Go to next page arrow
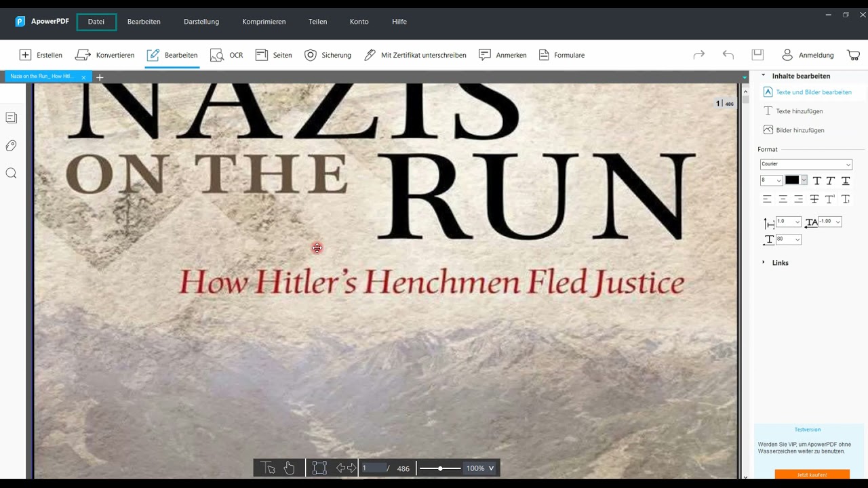Image resolution: width=868 pixels, height=488 pixels. click(x=352, y=468)
